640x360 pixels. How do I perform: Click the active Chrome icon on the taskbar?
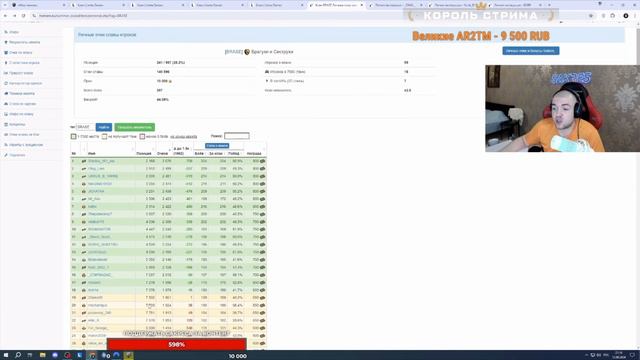pyautogui.click(x=92, y=356)
